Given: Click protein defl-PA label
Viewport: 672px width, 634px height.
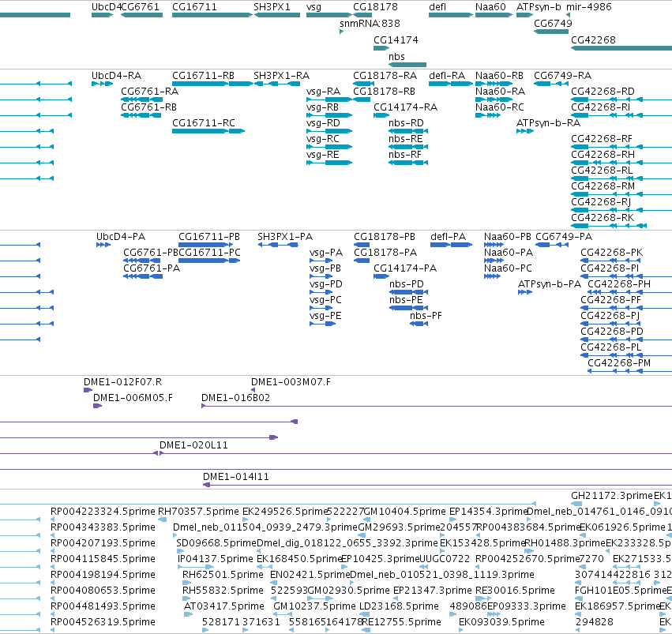Looking at the screenshot, I should coord(448,236).
